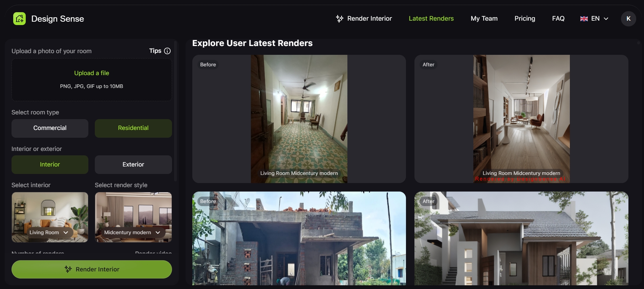The width and height of the screenshot is (644, 289).
Task: Open the After living room render thumbnail
Action: [x=521, y=118]
